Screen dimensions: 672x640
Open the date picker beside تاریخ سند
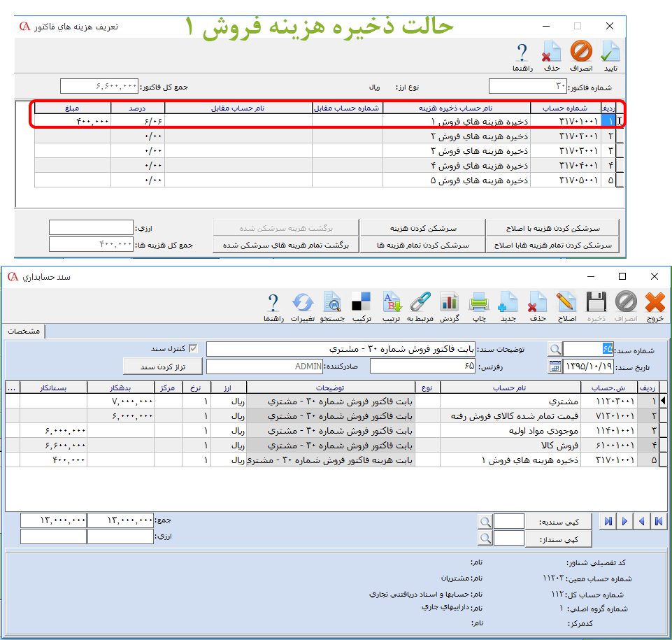click(555, 366)
